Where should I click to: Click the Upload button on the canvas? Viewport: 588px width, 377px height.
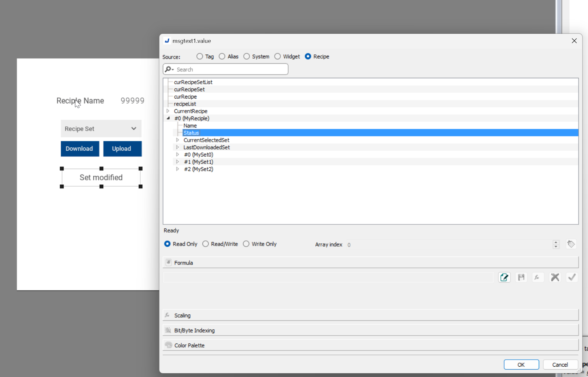point(122,148)
